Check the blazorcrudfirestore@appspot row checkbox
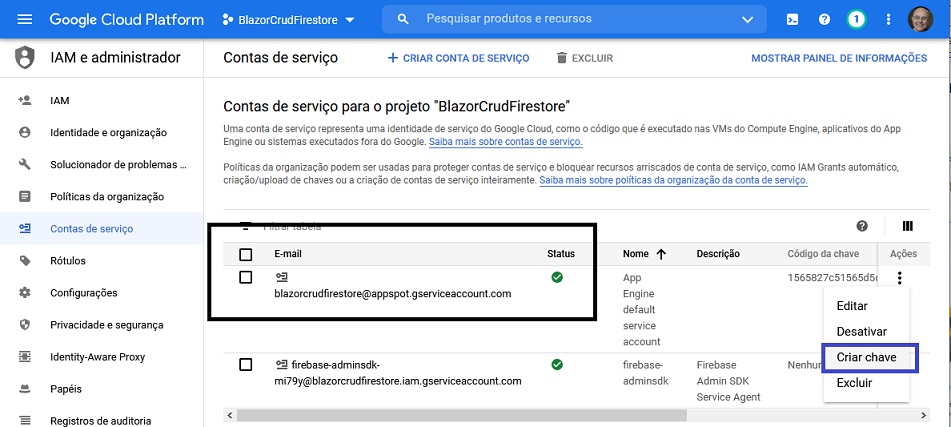The height and width of the screenshot is (427, 951). coord(246,277)
